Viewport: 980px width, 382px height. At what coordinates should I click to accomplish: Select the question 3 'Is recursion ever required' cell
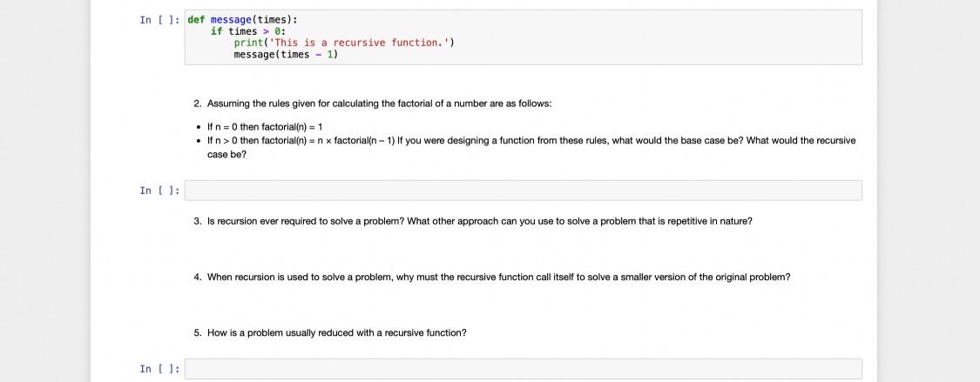[x=473, y=221]
